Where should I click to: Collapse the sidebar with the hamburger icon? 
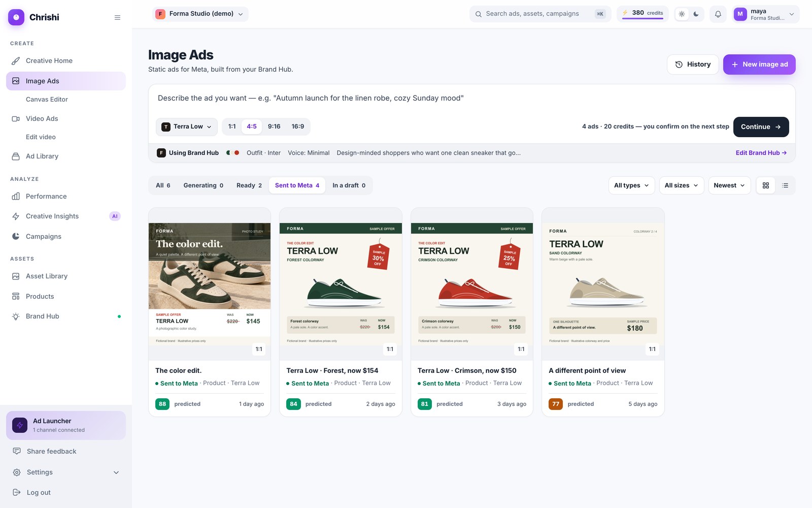tap(117, 17)
